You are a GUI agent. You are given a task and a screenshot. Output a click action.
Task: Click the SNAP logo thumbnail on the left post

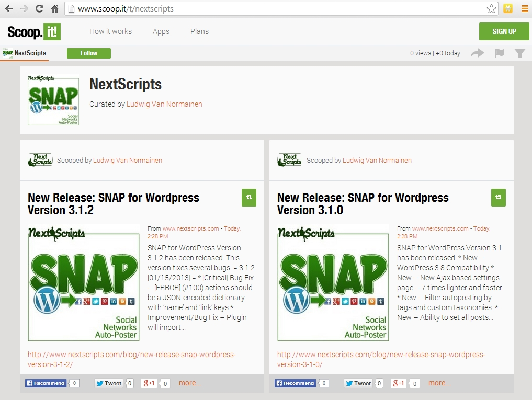(84, 283)
